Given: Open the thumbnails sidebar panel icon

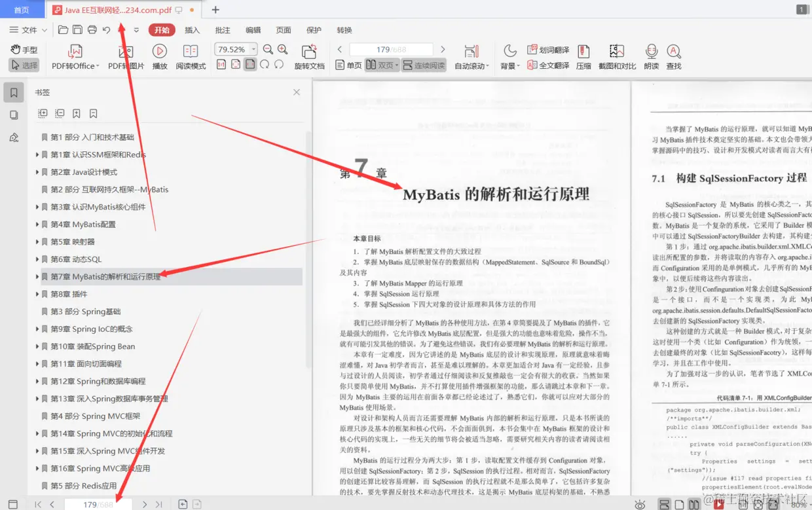Looking at the screenshot, I should [14, 115].
